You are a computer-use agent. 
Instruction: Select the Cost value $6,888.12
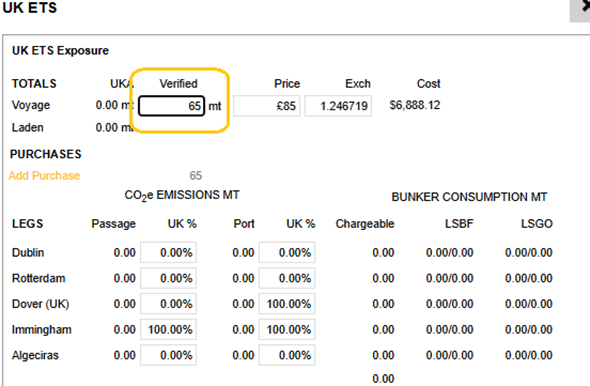point(415,105)
